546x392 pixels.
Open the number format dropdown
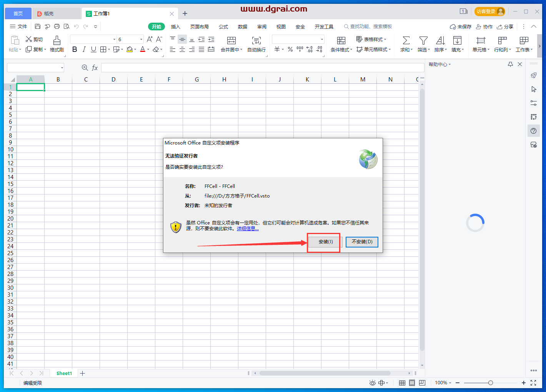(x=322, y=39)
